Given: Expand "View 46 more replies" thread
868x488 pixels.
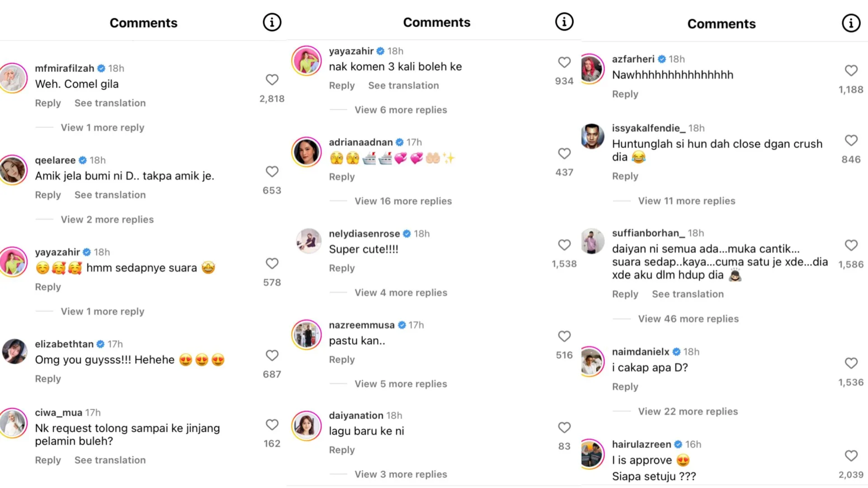Looking at the screenshot, I should [x=688, y=319].
